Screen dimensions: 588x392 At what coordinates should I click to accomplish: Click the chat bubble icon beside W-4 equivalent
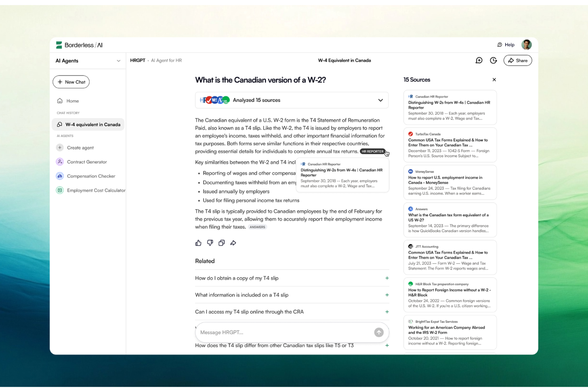[x=60, y=124]
